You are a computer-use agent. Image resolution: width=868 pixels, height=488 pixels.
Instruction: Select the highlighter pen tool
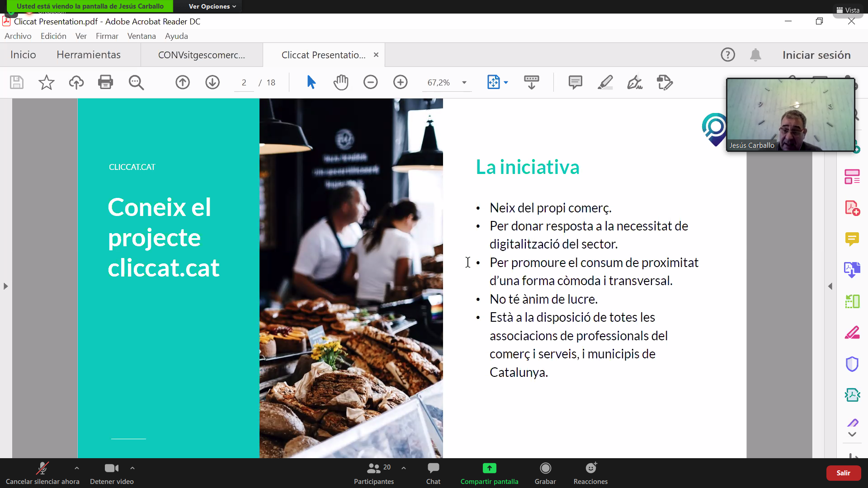click(x=605, y=82)
